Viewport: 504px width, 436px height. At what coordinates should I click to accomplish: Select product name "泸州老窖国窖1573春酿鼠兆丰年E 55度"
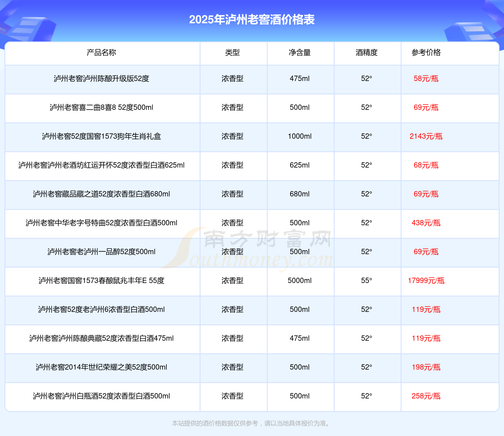click(x=101, y=281)
